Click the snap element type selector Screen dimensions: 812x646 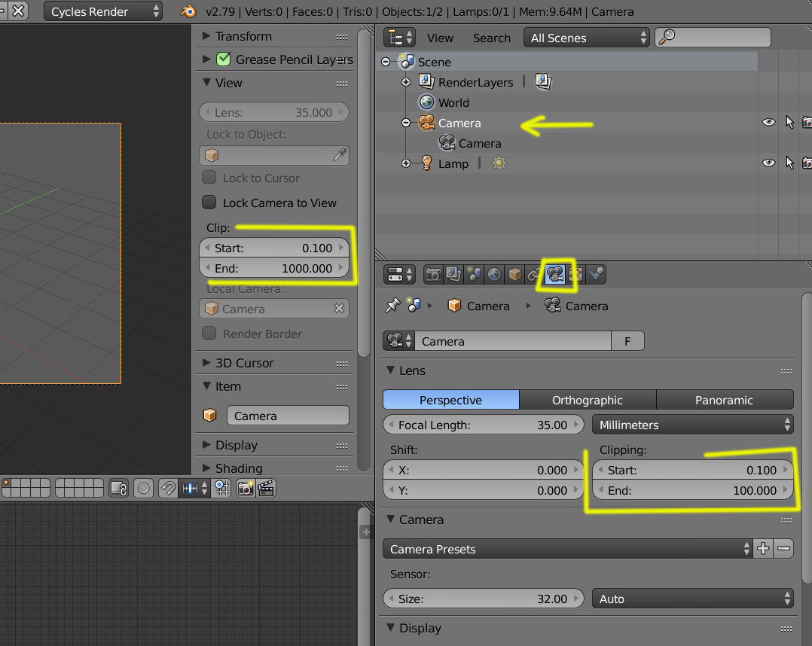coord(193,488)
